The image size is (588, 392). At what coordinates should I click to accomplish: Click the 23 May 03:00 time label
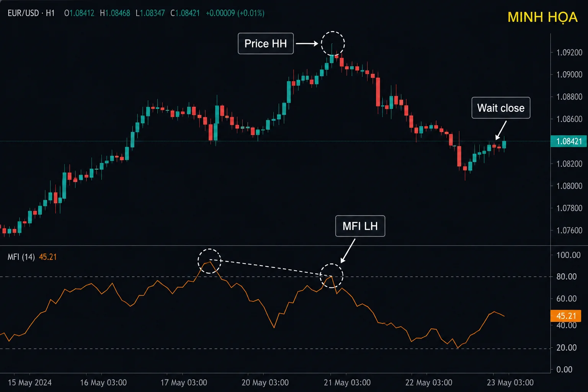[x=510, y=382]
